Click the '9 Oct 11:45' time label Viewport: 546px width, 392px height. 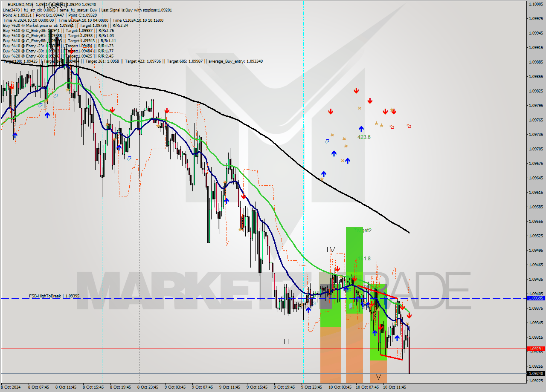point(230,387)
